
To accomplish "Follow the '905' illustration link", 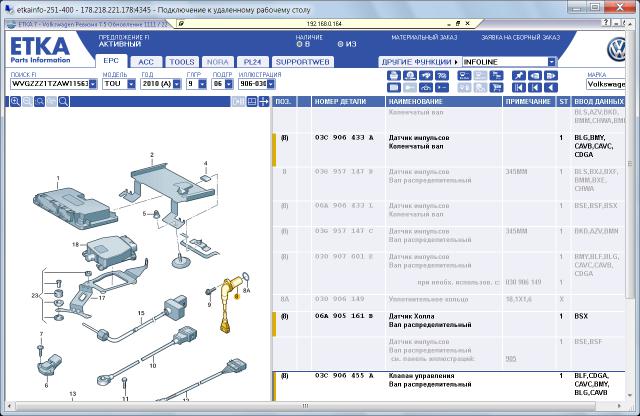I will tap(511, 359).
